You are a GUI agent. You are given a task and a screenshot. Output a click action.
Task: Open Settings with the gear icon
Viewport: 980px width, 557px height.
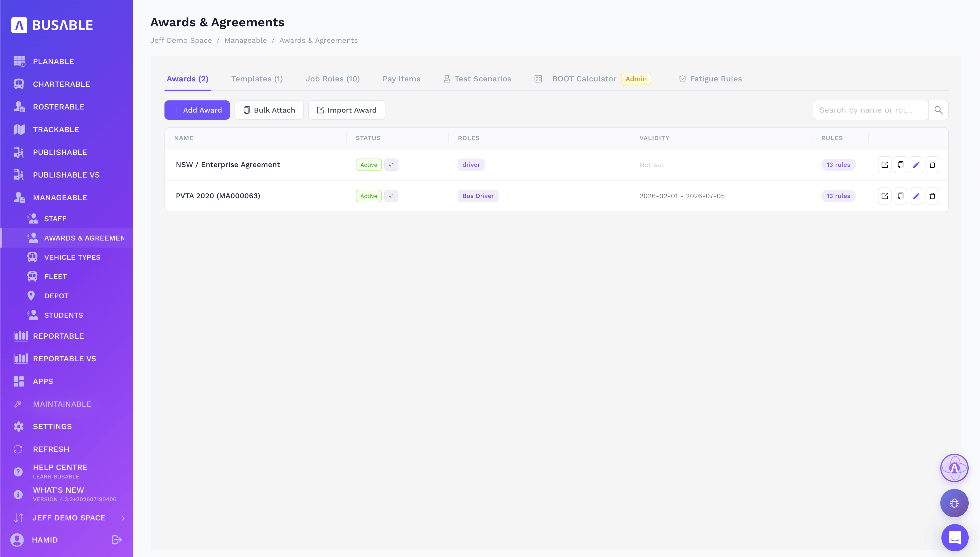point(19,427)
